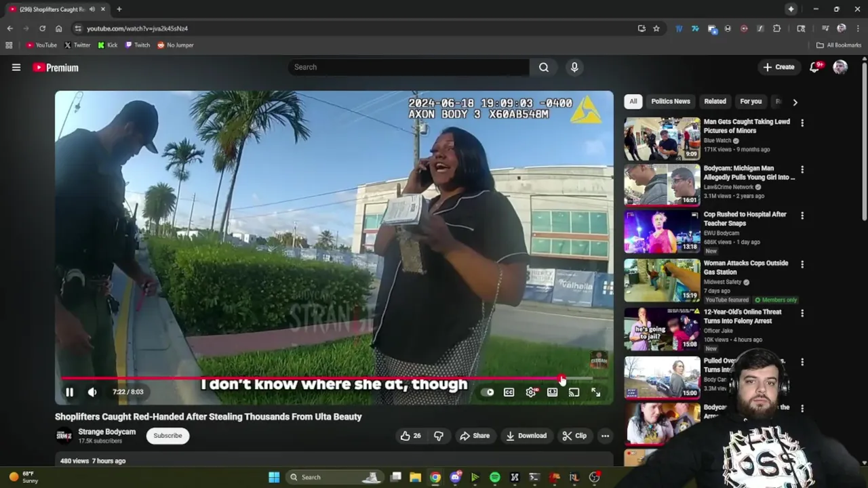The height and width of the screenshot is (488, 868).
Task: Open Strange Bodycam channel avatar
Action: (64, 436)
